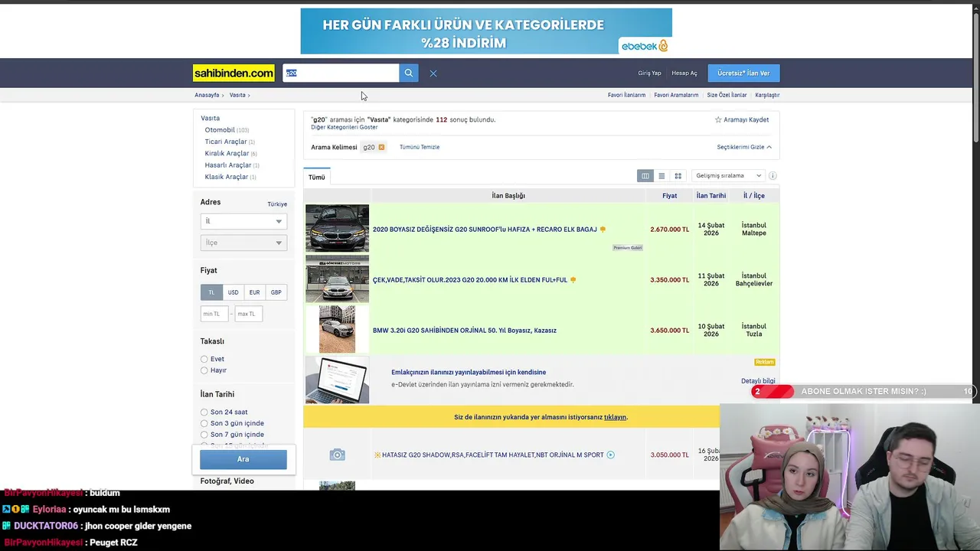Click Diğer Kategorileri Göster link

345,127
